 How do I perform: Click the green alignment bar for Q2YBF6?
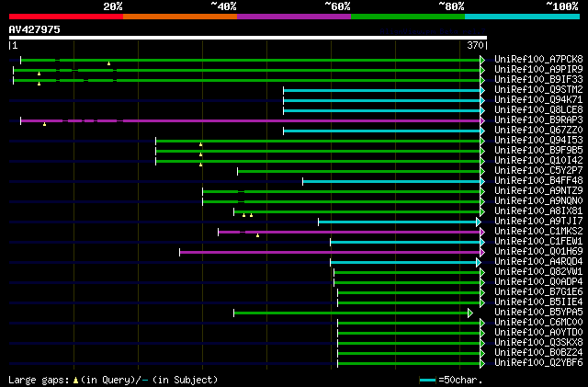pos(409,364)
